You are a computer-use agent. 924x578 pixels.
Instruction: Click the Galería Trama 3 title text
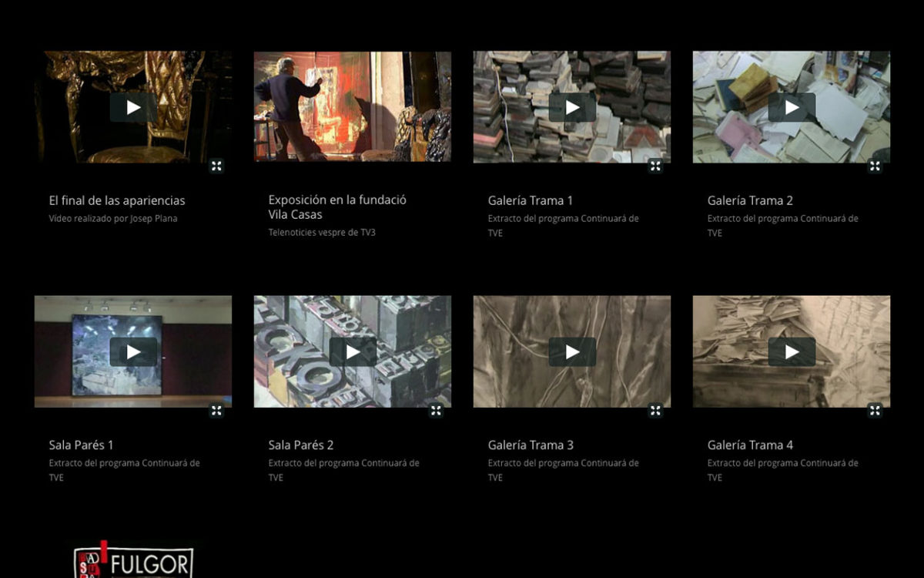(x=531, y=445)
